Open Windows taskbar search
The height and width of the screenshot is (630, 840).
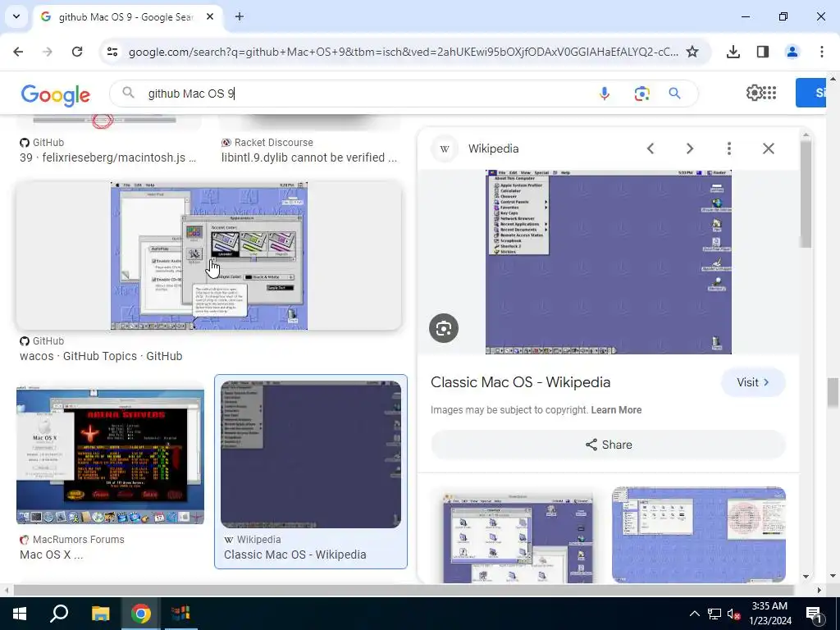tap(59, 614)
